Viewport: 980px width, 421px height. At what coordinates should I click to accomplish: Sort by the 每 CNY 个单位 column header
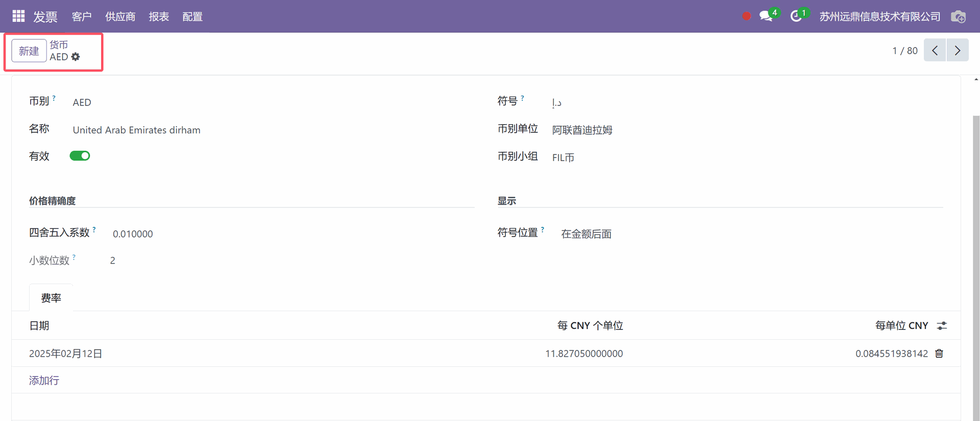590,325
